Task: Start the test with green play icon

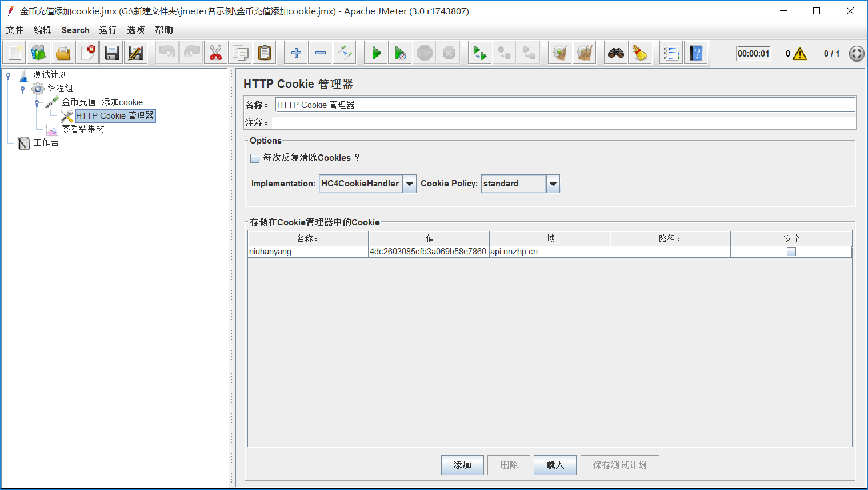Action: click(376, 53)
